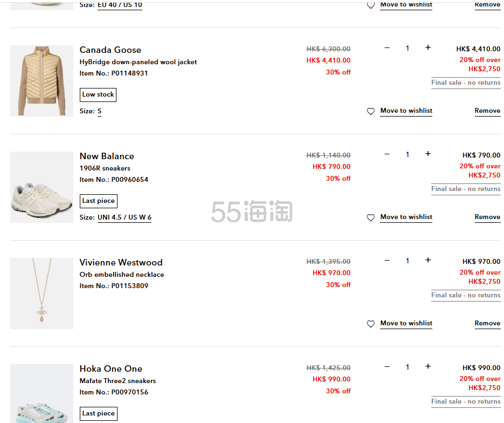
Task: Open the Canada Goose jacket product image
Action: coord(42,81)
